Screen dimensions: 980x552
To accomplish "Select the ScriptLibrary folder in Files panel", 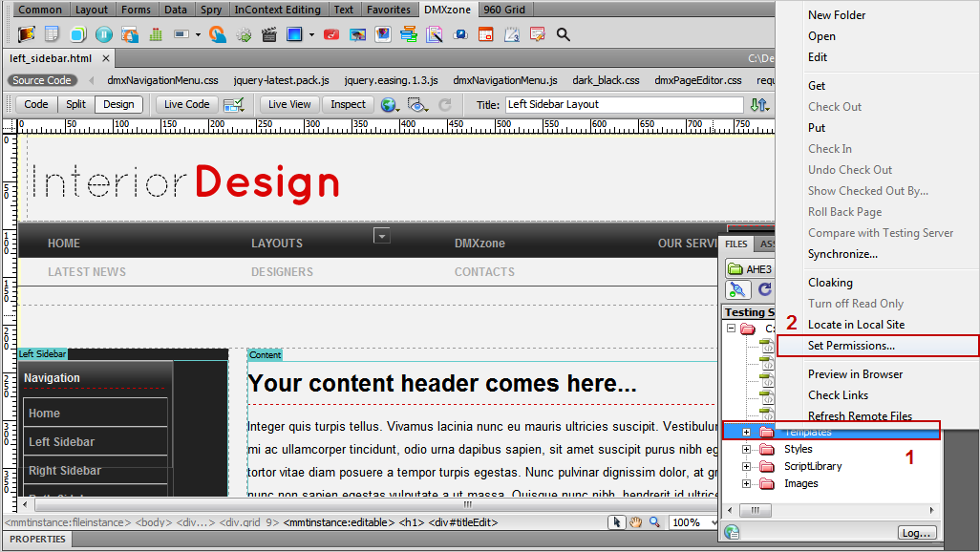I will point(813,466).
